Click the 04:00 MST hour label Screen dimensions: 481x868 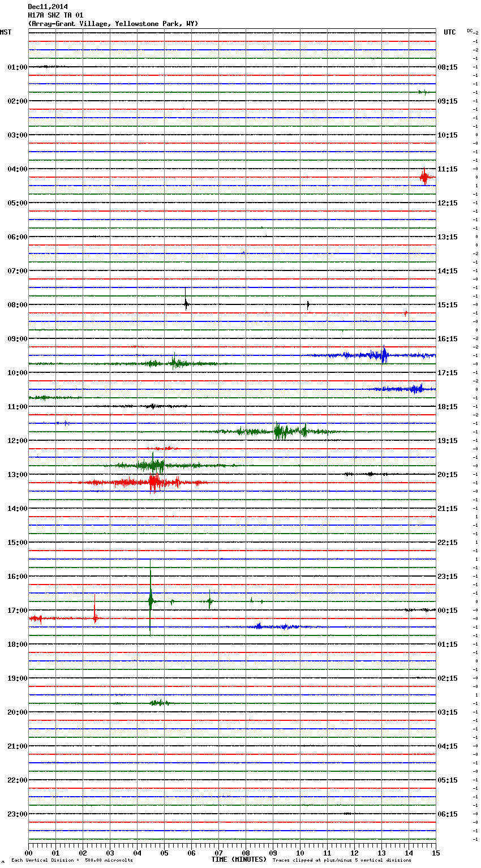click(17, 169)
